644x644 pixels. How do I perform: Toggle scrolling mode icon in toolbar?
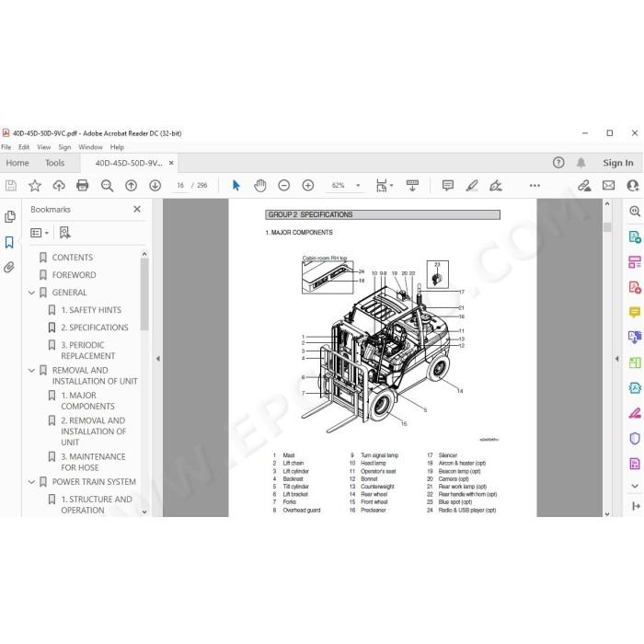pyautogui.click(x=412, y=186)
